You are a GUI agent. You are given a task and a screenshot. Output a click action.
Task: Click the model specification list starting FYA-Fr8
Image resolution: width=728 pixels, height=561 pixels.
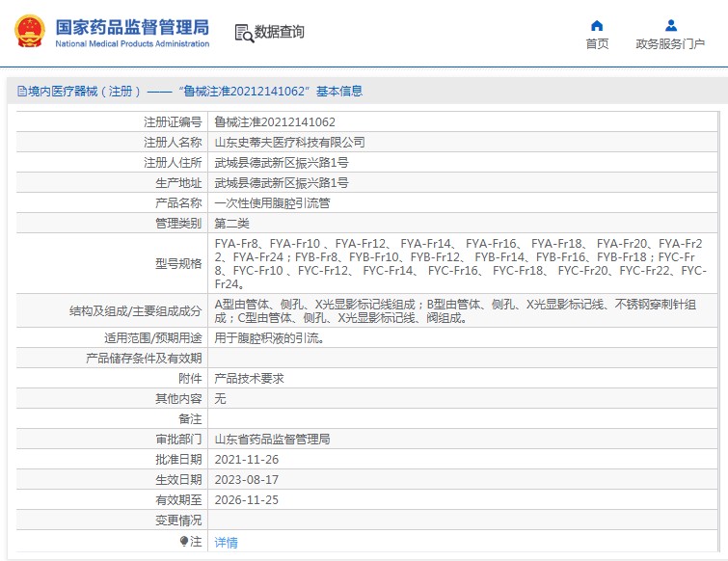461,263
